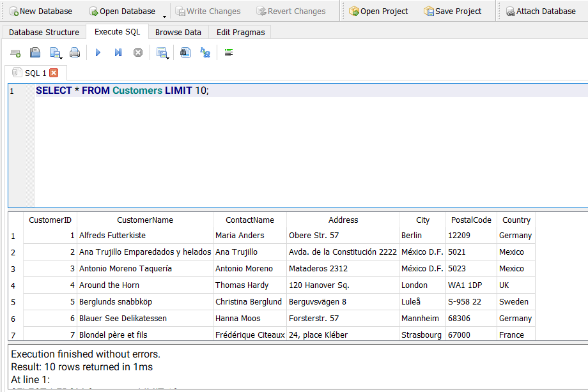Click Revert Changes button

(x=291, y=11)
